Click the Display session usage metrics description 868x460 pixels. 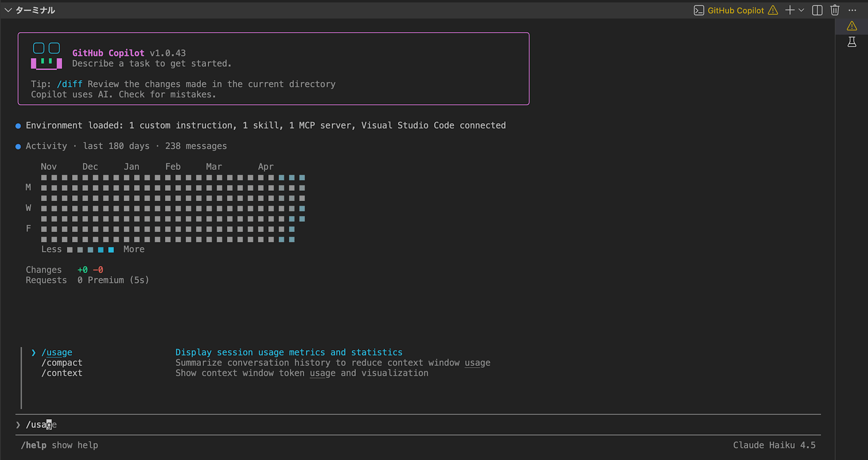point(289,352)
